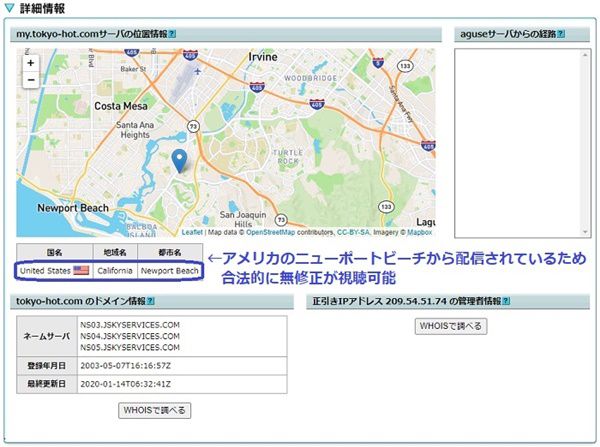Click the United States country cell
This screenshot has height=447, width=600.
click(x=54, y=271)
